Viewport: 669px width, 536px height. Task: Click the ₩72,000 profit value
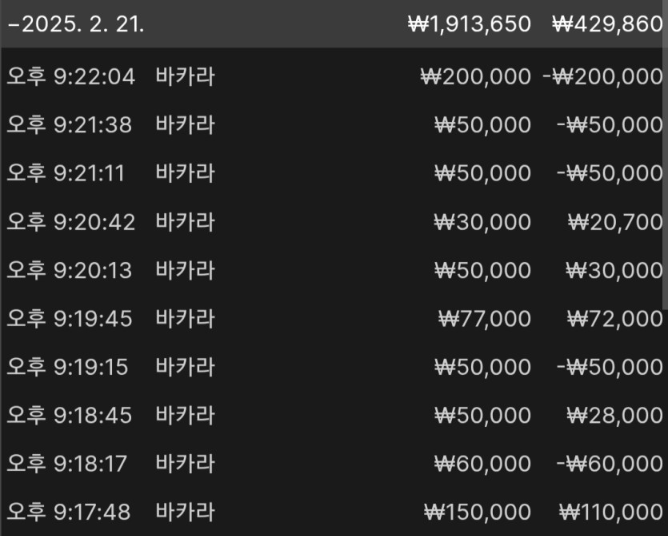point(614,318)
